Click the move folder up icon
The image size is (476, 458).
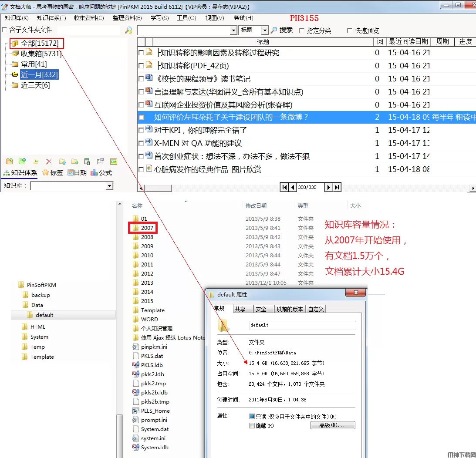tap(62, 162)
